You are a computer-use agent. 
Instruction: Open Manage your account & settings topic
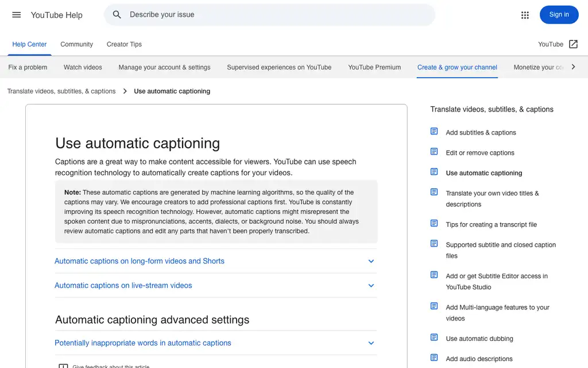[164, 67]
